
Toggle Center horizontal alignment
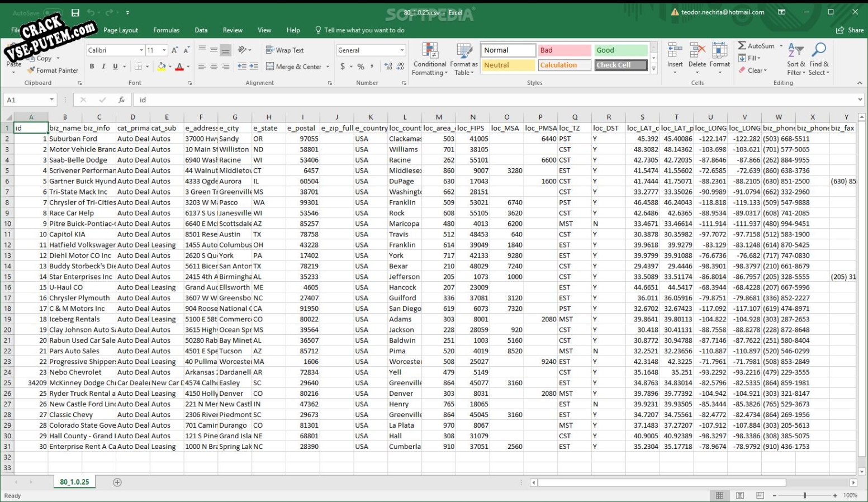(x=214, y=67)
